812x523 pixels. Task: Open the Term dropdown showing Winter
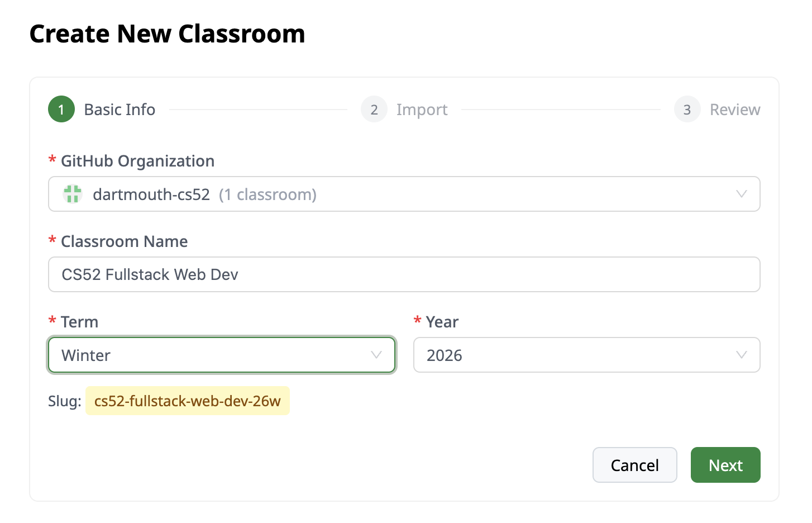tap(221, 355)
